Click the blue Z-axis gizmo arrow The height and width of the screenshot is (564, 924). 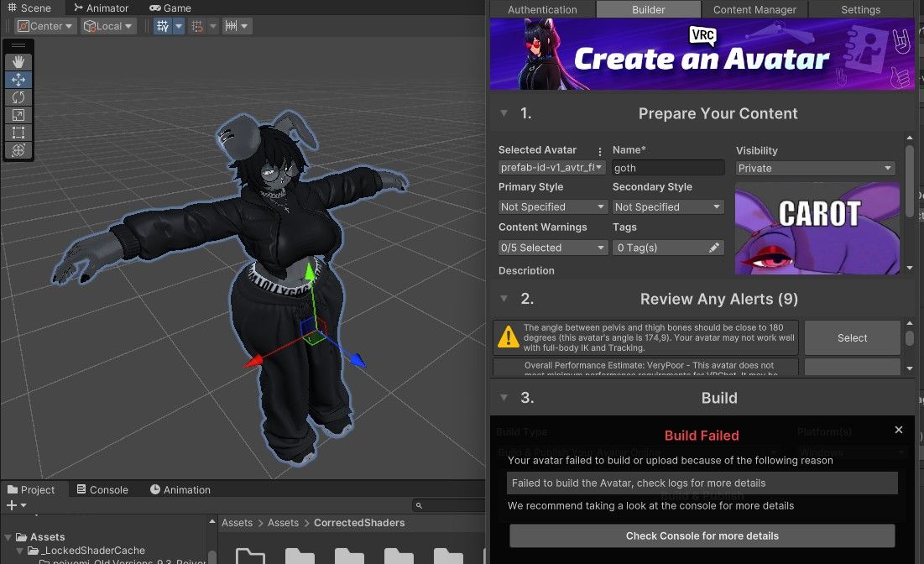pos(358,359)
